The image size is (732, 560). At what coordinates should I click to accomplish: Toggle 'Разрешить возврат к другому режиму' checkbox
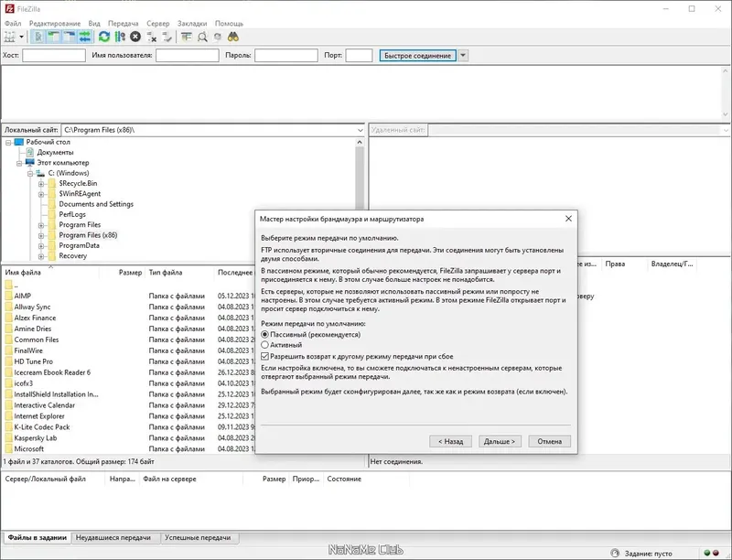coord(264,357)
